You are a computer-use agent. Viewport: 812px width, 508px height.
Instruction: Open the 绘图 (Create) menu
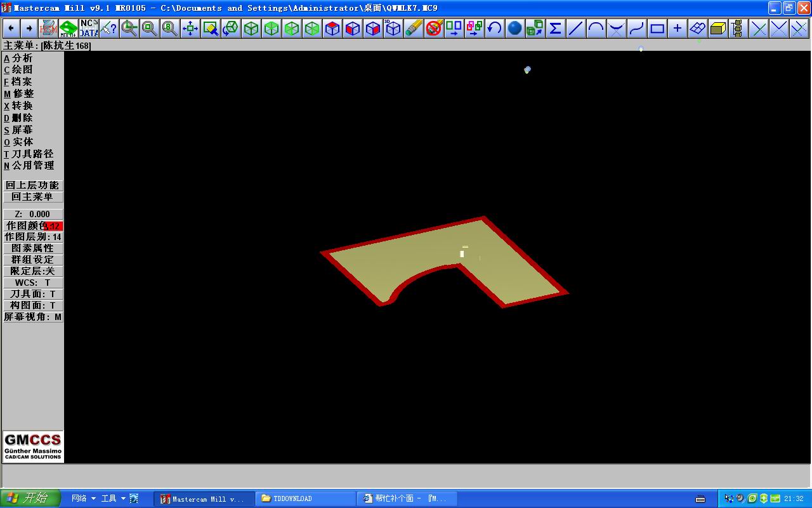point(18,70)
